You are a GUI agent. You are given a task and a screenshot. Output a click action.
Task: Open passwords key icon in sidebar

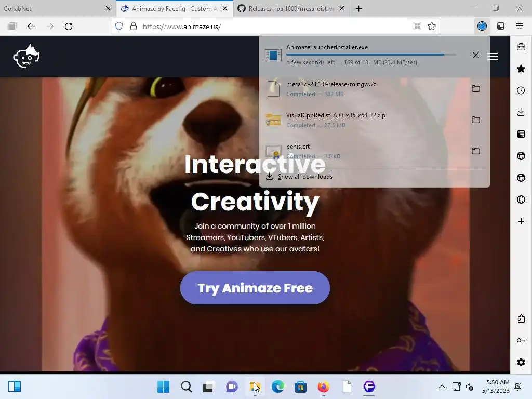[x=521, y=340]
